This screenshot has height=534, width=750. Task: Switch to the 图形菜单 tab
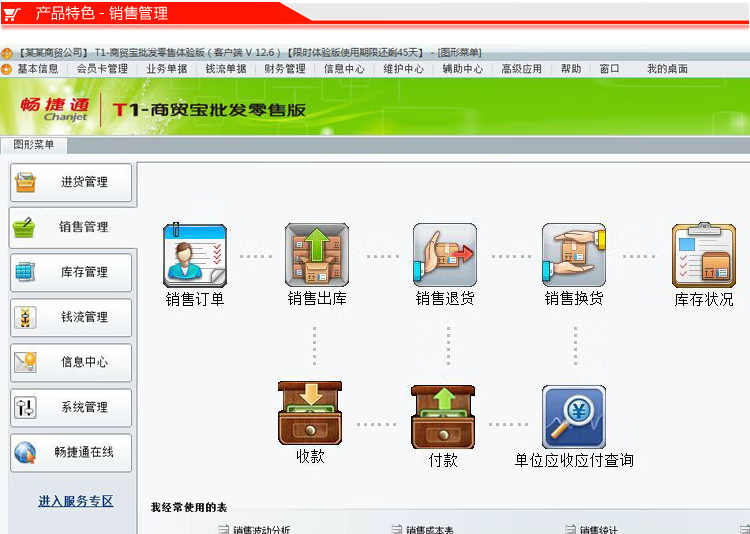click(33, 145)
